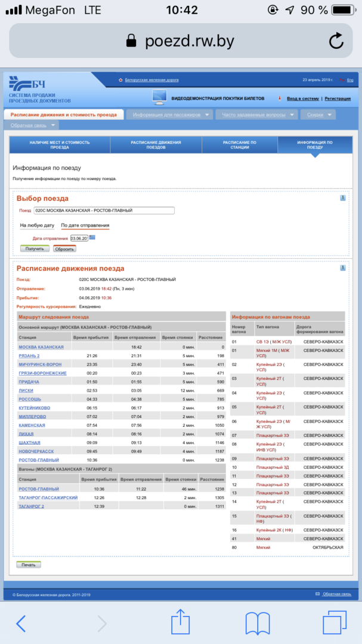Open Safari bookmarks book icon
This screenshot has height=644, width=362.
[x=258, y=623]
